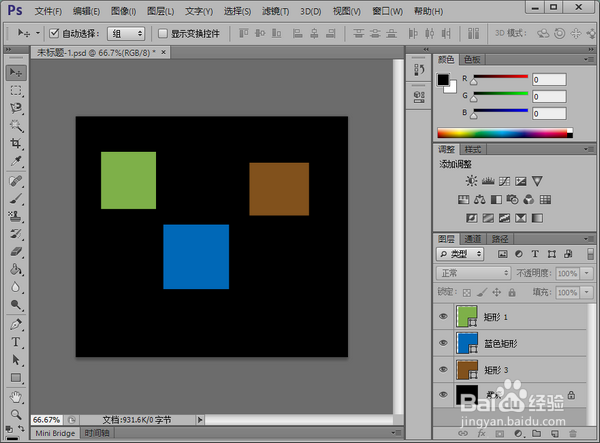Select the Path Selection tool
The image size is (600, 443).
[16, 360]
